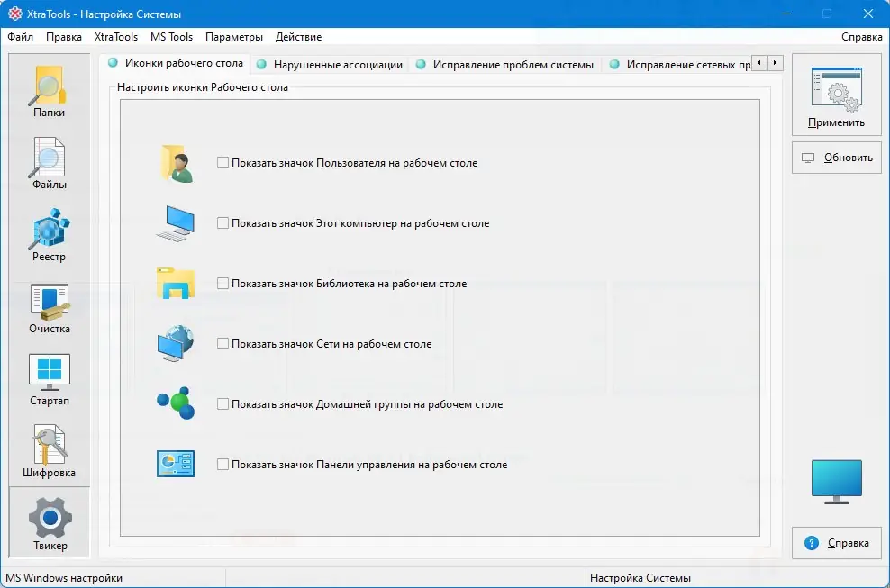This screenshot has height=588, width=890.
Task: Click MS Windows настройки status text
Action: pos(64,578)
